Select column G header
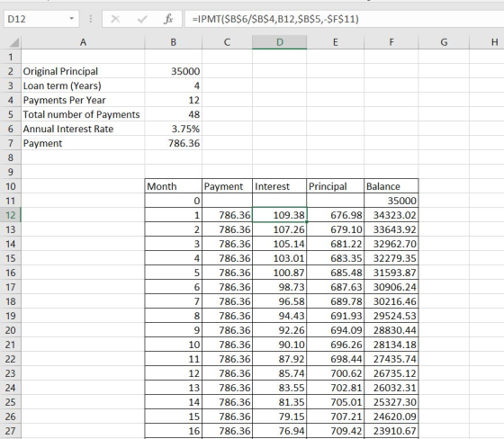 click(x=444, y=42)
